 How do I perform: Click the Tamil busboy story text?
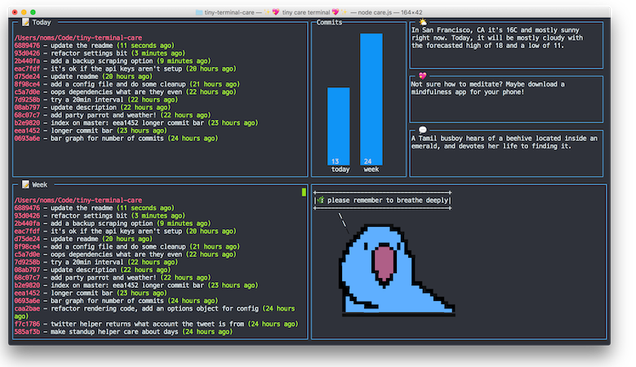tap(504, 142)
